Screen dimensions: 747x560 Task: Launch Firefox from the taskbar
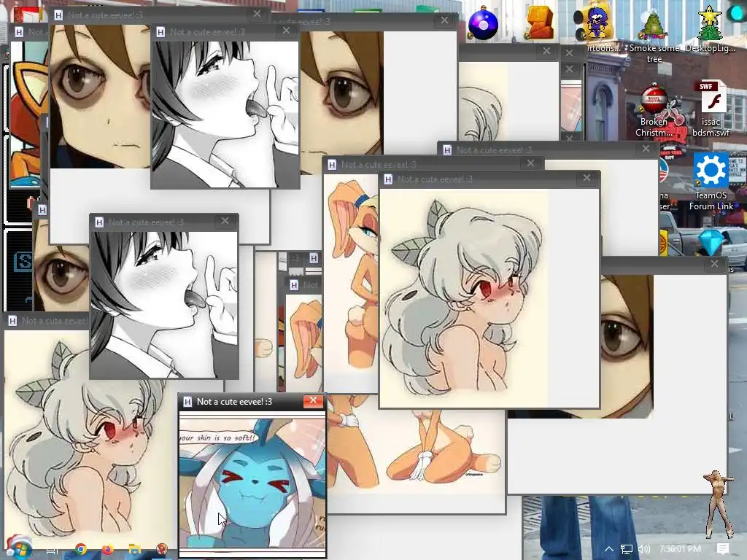pyautogui.click(x=108, y=550)
